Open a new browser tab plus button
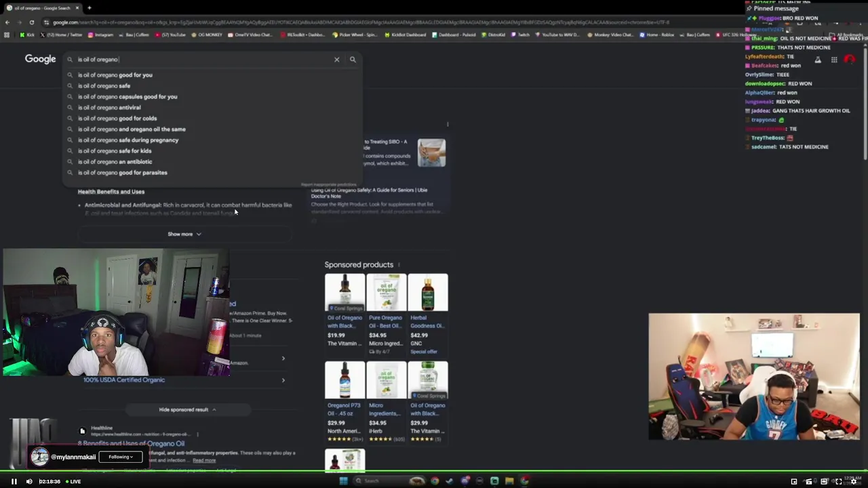 pos(89,8)
